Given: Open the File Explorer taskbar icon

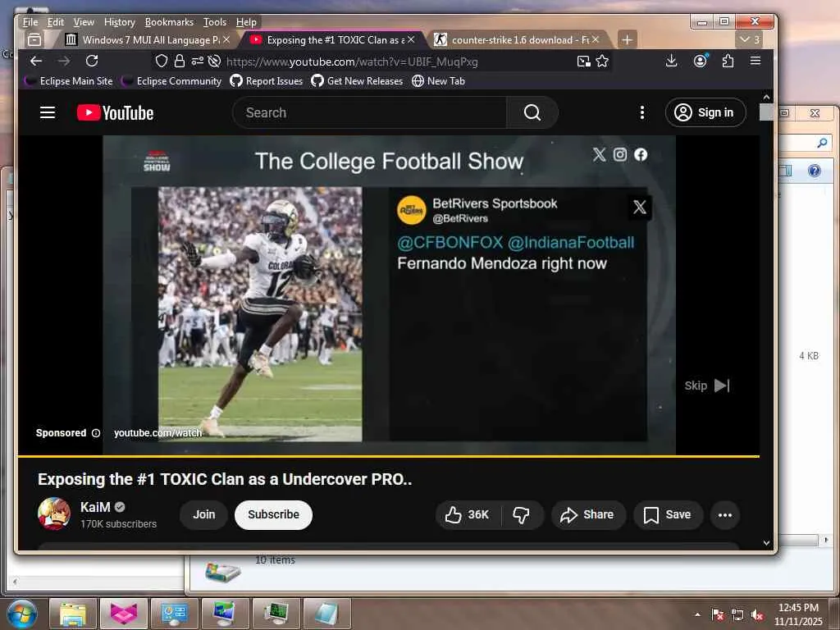Looking at the screenshot, I should point(73,614).
